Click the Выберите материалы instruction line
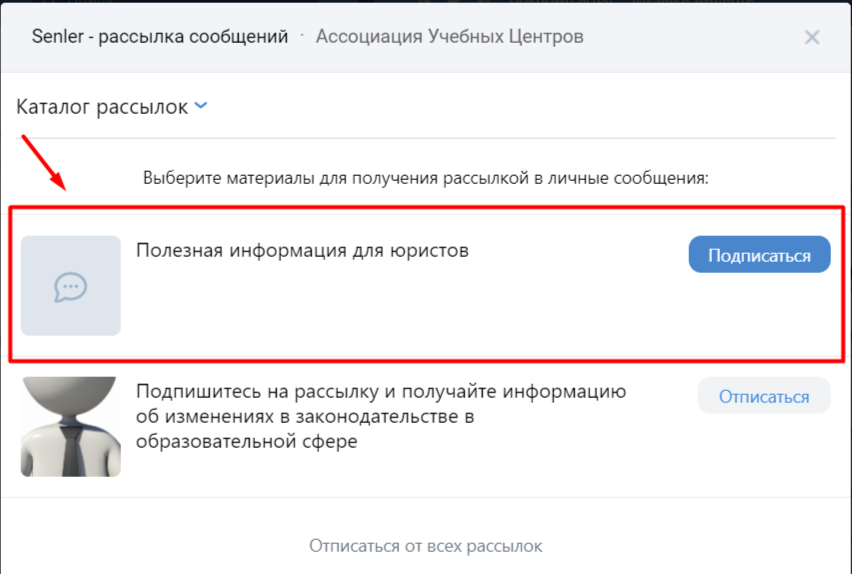Screen dimensions: 852x574 tap(425, 178)
